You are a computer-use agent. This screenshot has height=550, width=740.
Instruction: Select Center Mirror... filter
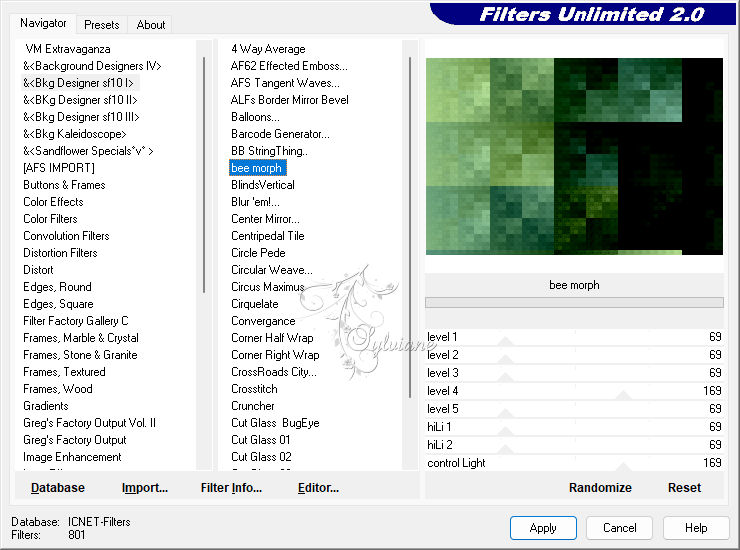point(265,219)
